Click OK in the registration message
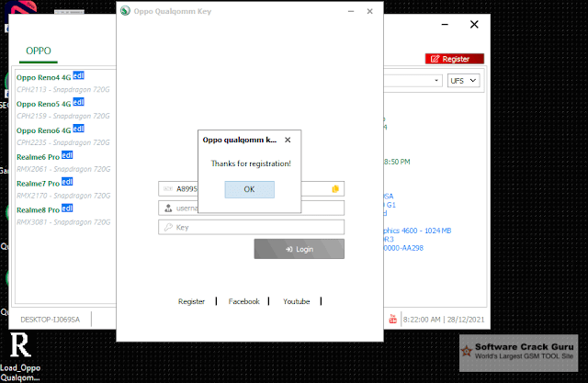The height and width of the screenshot is (383, 588). (249, 189)
